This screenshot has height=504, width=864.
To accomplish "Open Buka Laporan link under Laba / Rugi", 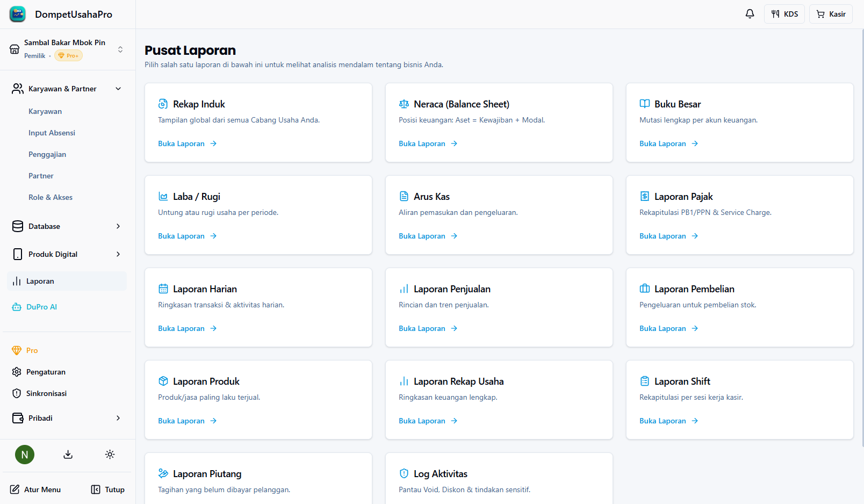I will pyautogui.click(x=187, y=236).
